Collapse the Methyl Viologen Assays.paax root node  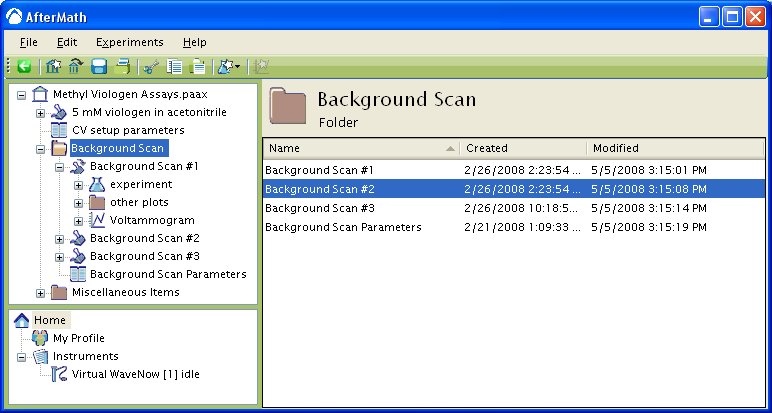(x=21, y=95)
